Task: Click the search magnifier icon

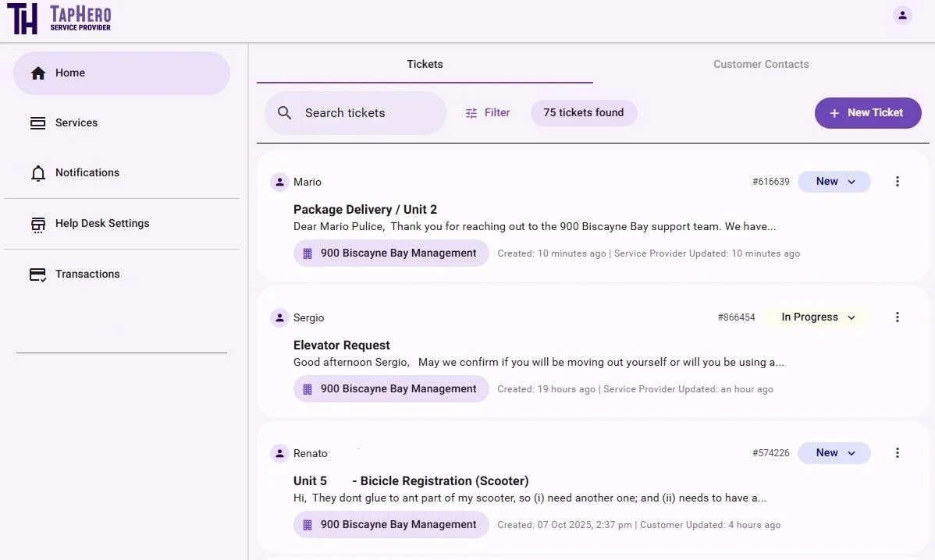Action: tap(284, 112)
